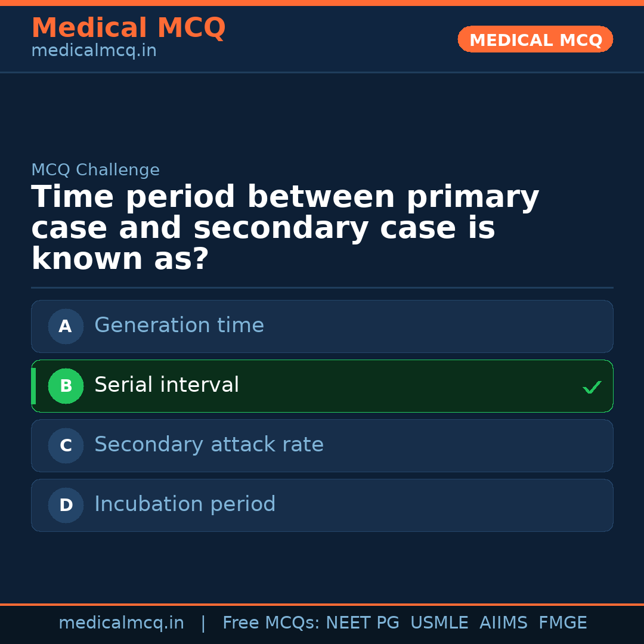Click AIIMS in the footer
This screenshot has height=644, width=644.
tap(503, 623)
